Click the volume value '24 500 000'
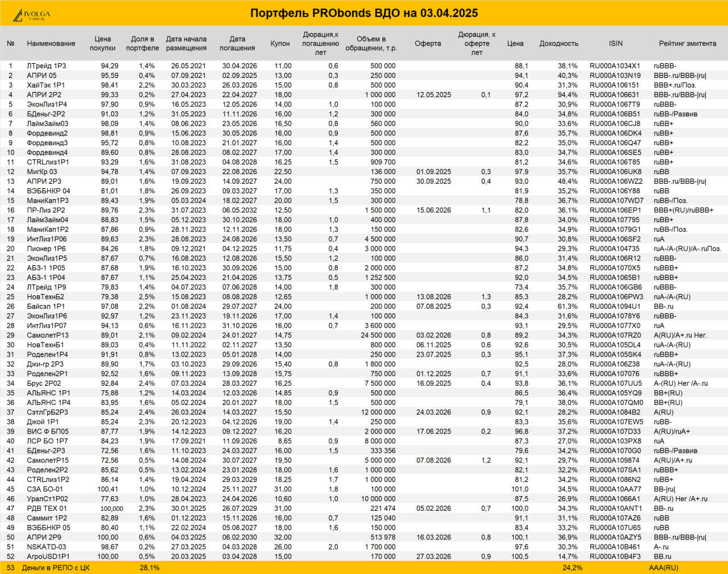 378,336
